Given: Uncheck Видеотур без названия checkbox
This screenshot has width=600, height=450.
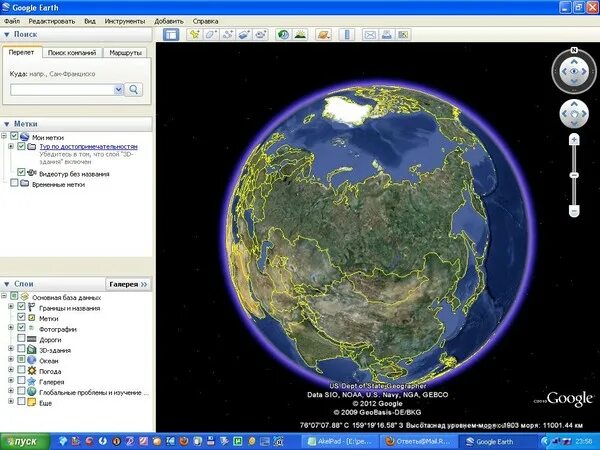Looking at the screenshot, I should point(21,173).
